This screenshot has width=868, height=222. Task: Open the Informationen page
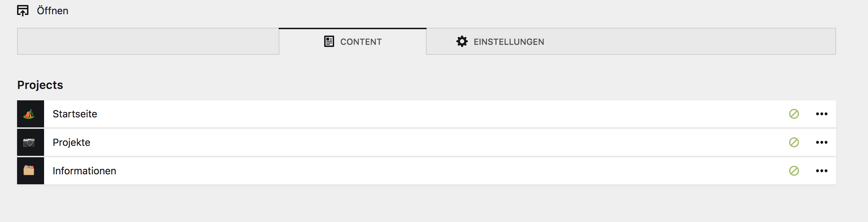click(84, 170)
